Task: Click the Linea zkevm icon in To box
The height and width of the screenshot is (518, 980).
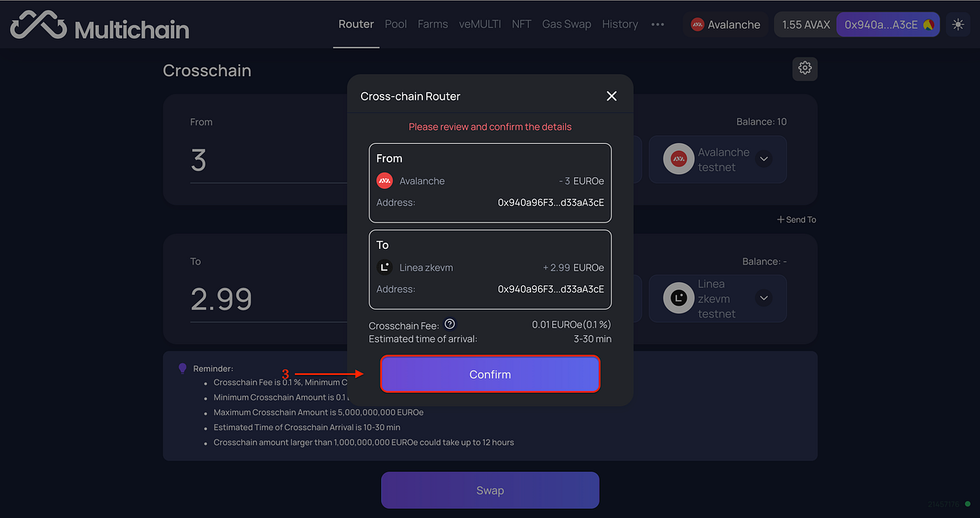Action: click(x=384, y=268)
